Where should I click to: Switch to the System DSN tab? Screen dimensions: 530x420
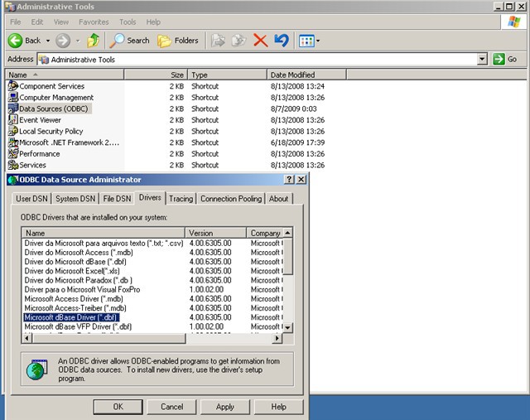(75, 199)
